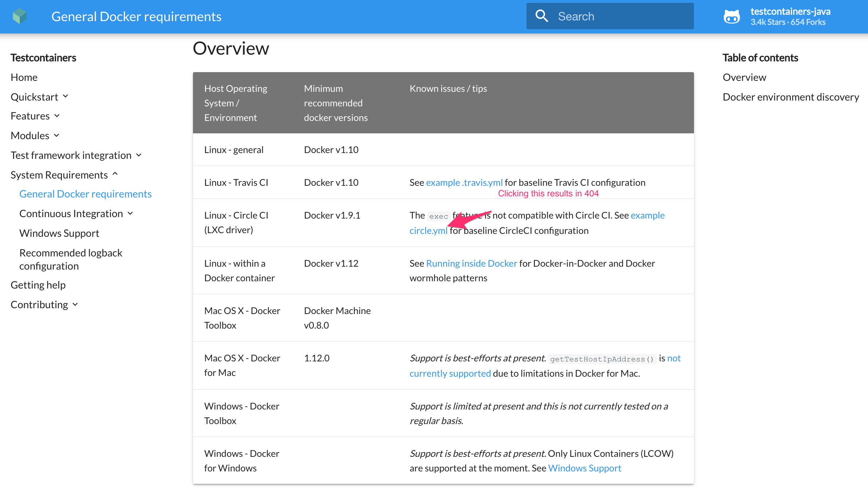868x494 pixels.
Task: Open the example .travis.yml link
Action: click(464, 182)
